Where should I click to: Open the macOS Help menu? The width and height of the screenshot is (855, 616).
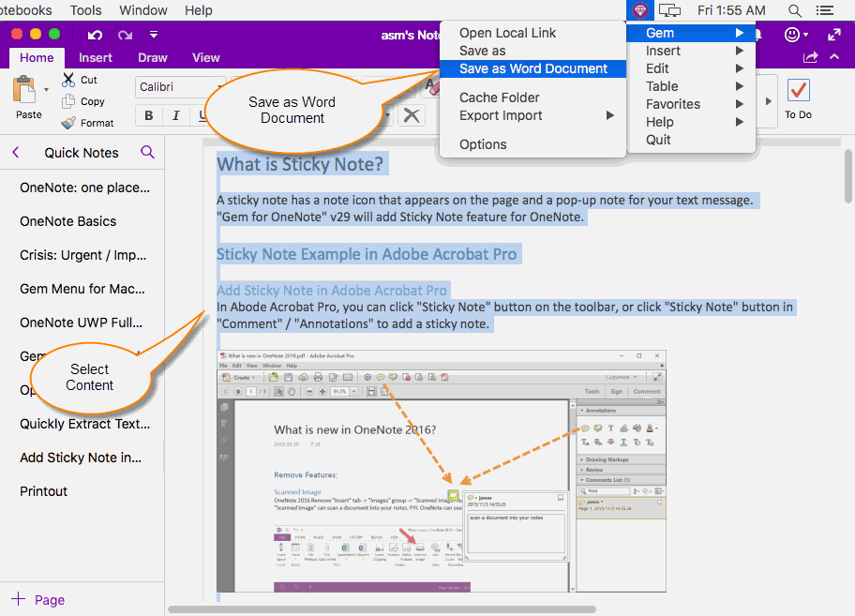pos(199,10)
